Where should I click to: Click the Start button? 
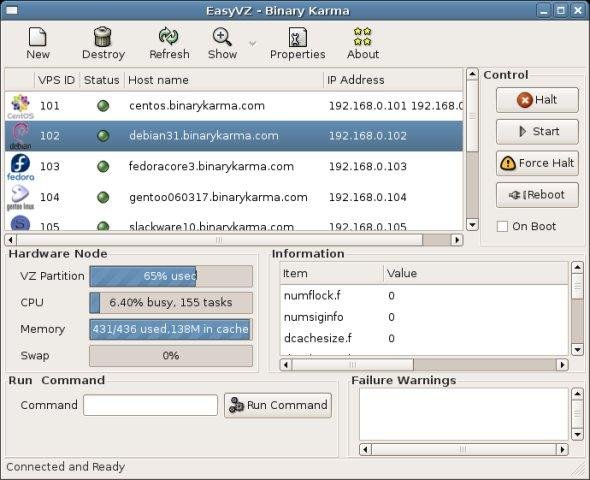[537, 132]
